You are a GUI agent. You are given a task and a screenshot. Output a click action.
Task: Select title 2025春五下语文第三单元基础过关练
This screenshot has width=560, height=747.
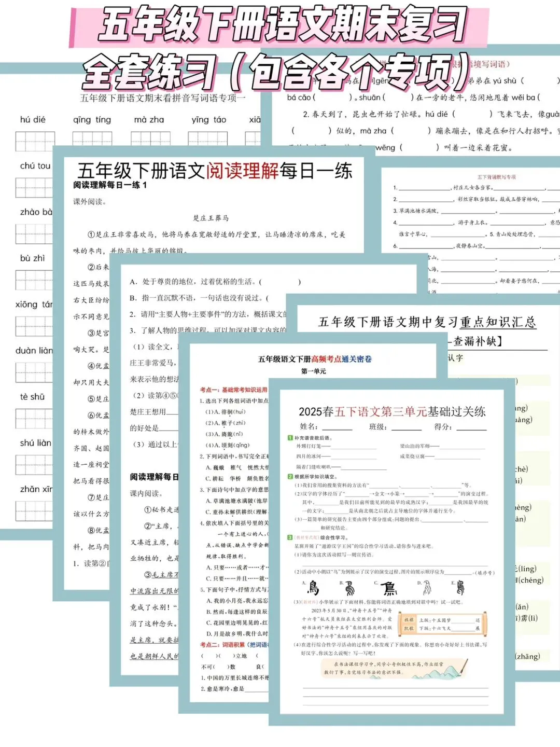pyautogui.click(x=392, y=412)
